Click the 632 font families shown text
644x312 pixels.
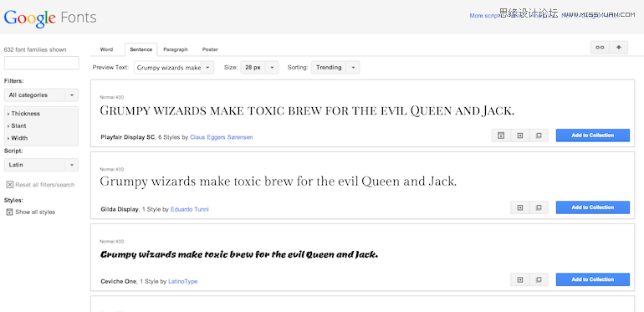click(35, 49)
